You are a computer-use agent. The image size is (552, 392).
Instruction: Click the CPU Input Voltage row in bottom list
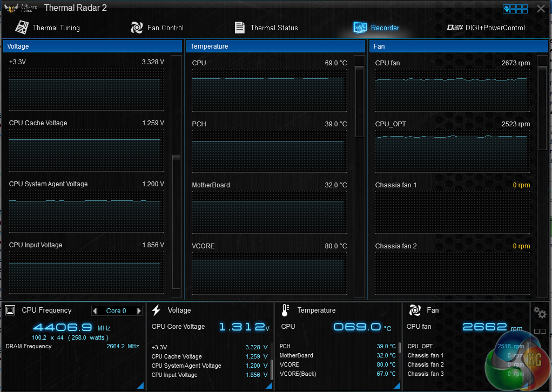tap(210, 375)
